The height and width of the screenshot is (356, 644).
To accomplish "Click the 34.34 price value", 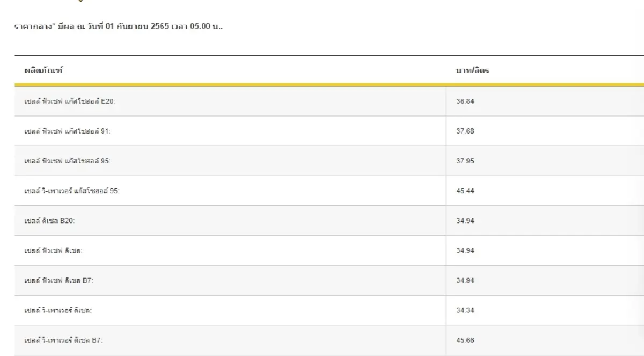I will click(465, 310).
